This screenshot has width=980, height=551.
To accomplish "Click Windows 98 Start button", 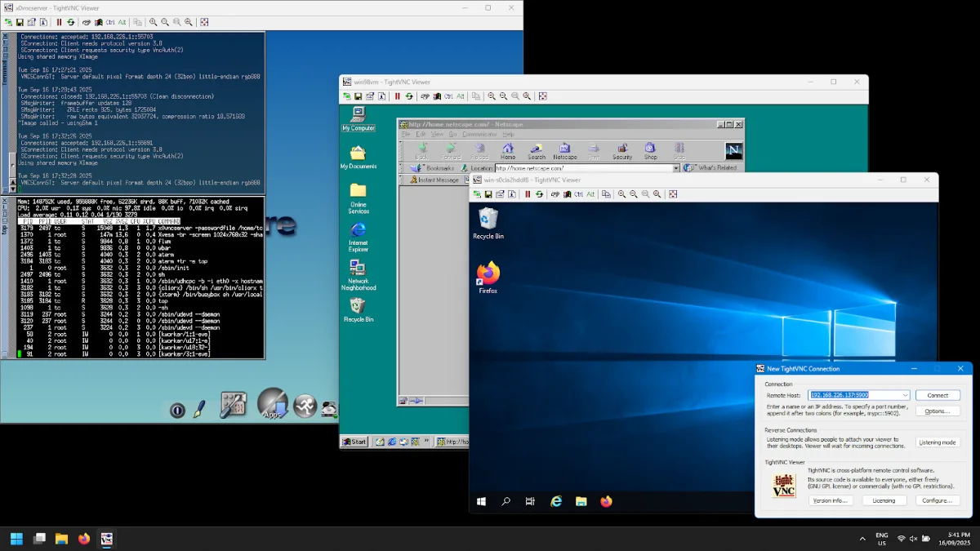I will (354, 442).
